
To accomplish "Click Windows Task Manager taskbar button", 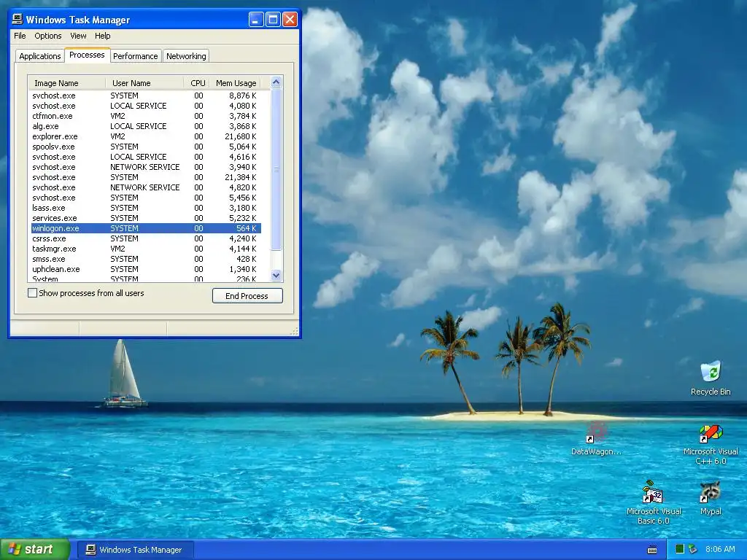I will [136, 550].
